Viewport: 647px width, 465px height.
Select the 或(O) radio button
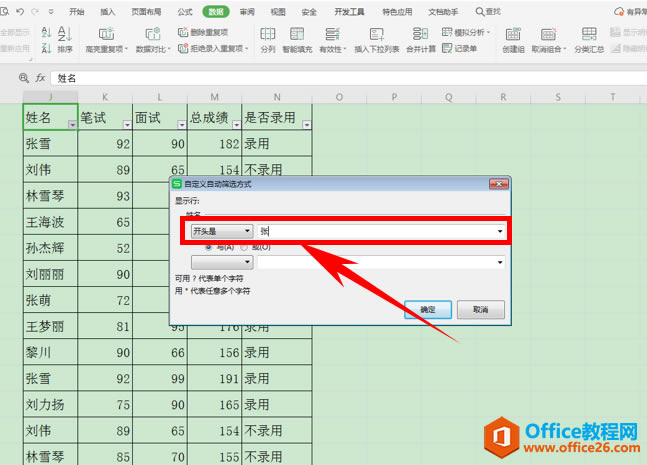(x=244, y=247)
